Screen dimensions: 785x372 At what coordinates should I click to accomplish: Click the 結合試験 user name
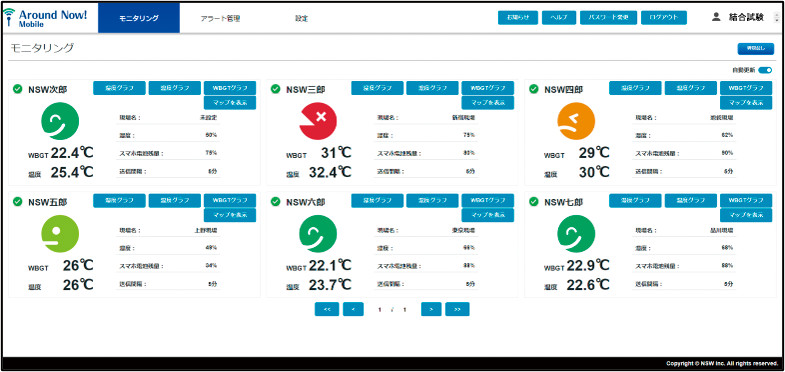[x=746, y=18]
